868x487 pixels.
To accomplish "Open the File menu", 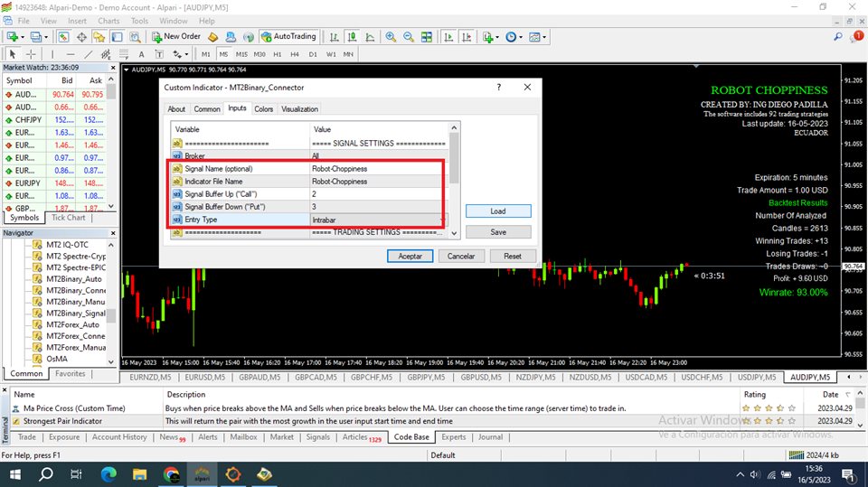I will click(24, 21).
